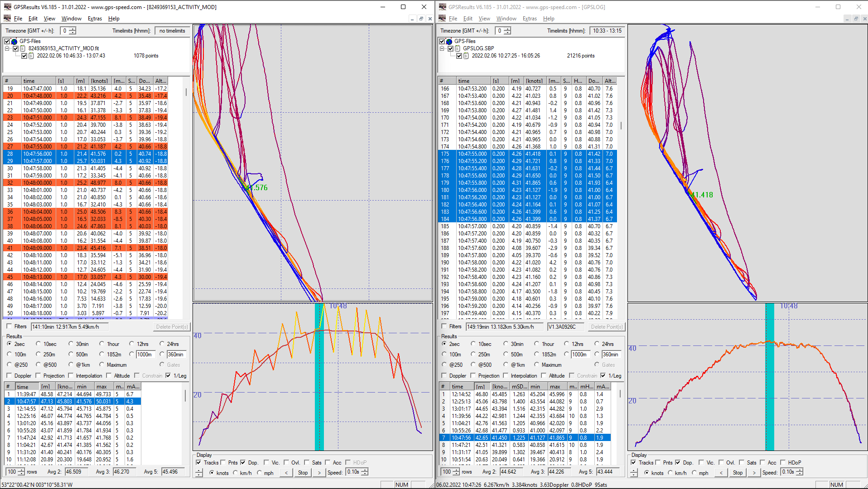Increase playback Speed value in ACTIVITY_MOD window
The height and width of the screenshot is (489, 868).
(365, 470)
